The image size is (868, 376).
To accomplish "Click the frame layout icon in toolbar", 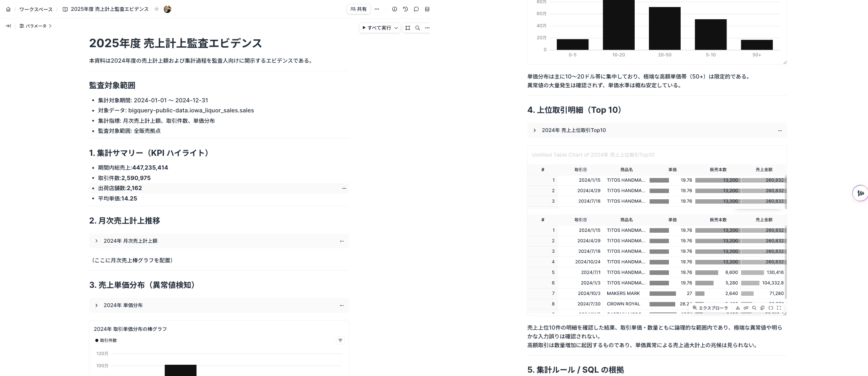I will click(x=408, y=28).
